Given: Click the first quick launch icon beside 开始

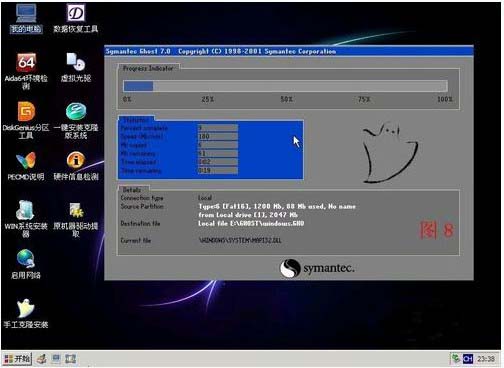Looking at the screenshot, I should point(41,359).
